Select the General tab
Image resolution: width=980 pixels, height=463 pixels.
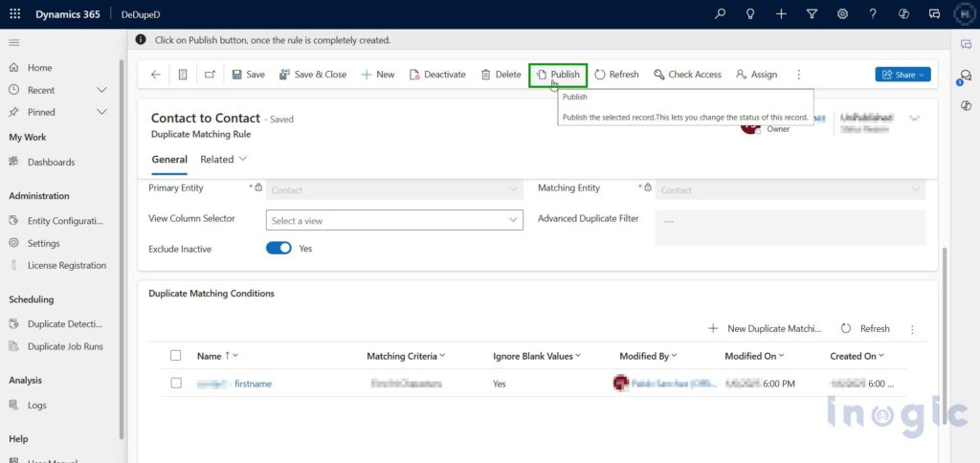169,160
